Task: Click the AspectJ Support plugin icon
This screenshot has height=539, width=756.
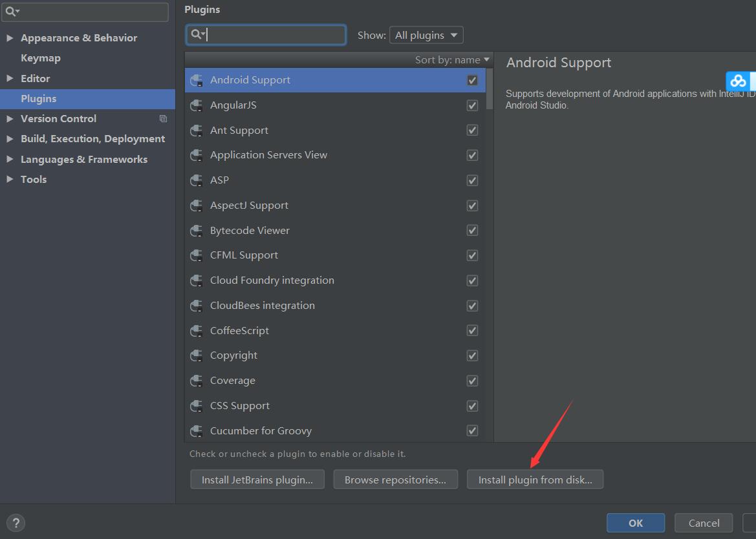Action: (x=197, y=206)
